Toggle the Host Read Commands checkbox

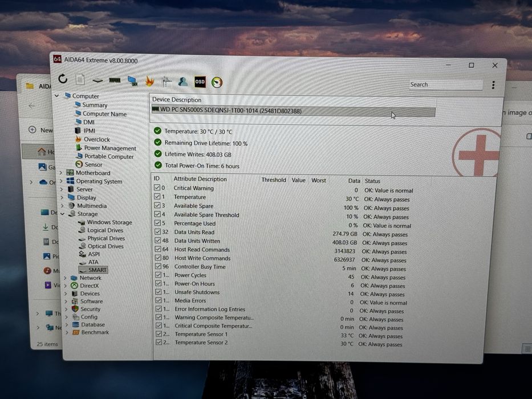158,249
